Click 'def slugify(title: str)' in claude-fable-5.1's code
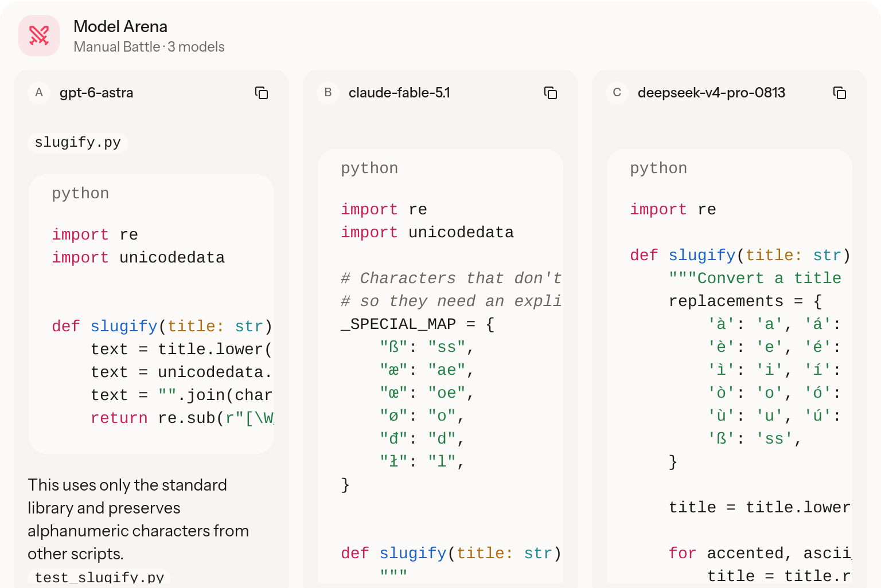Image resolution: width=881 pixels, height=588 pixels. (x=451, y=554)
